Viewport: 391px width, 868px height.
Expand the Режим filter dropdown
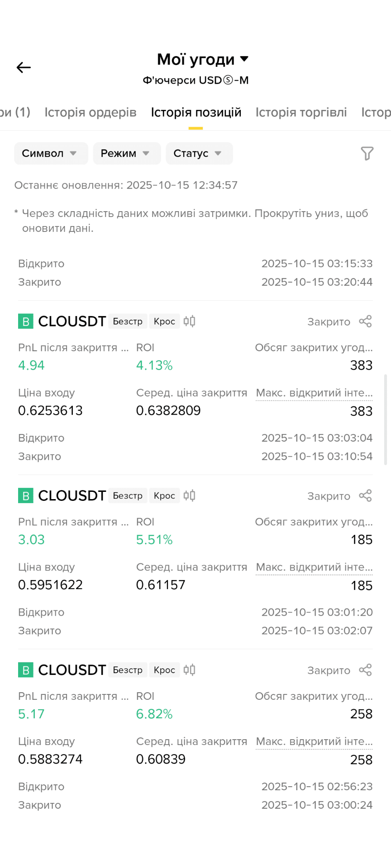point(127,153)
